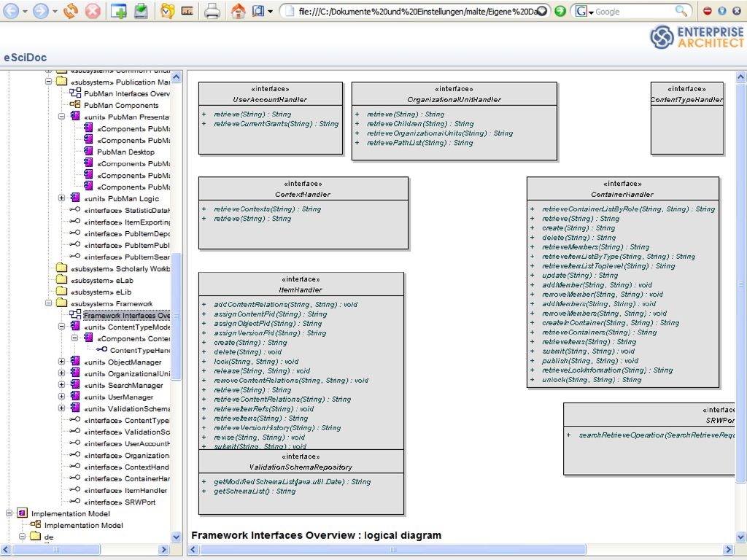The image size is (747, 560).
Task: Open the bookmarks dropdown arrow beside the home icon
Action: 270,11
